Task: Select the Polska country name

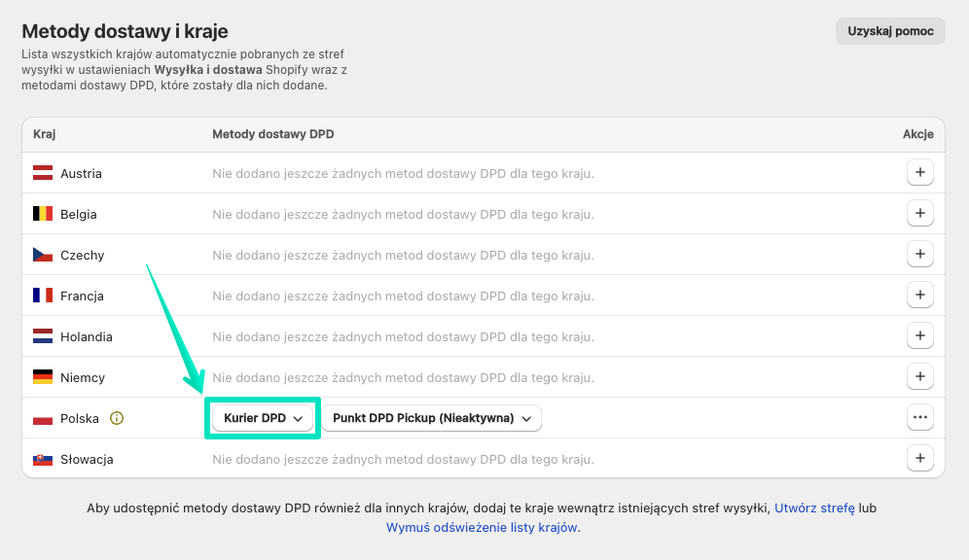Action: 80,418
